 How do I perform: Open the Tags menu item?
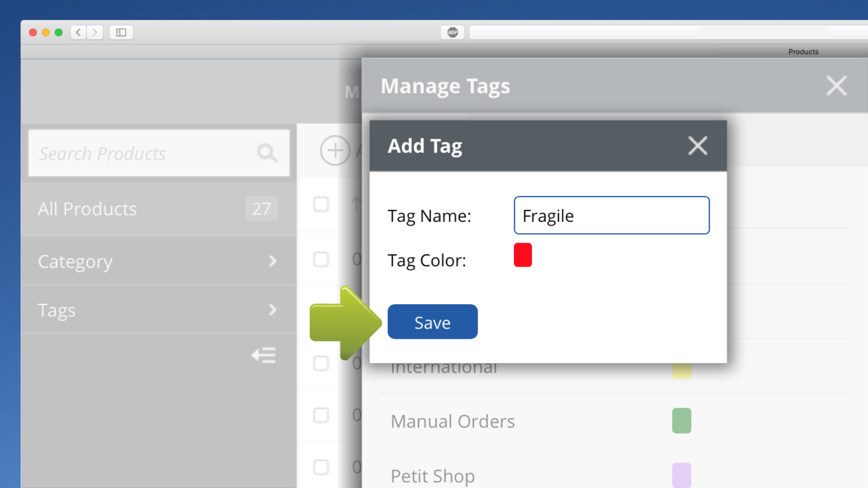click(x=158, y=310)
